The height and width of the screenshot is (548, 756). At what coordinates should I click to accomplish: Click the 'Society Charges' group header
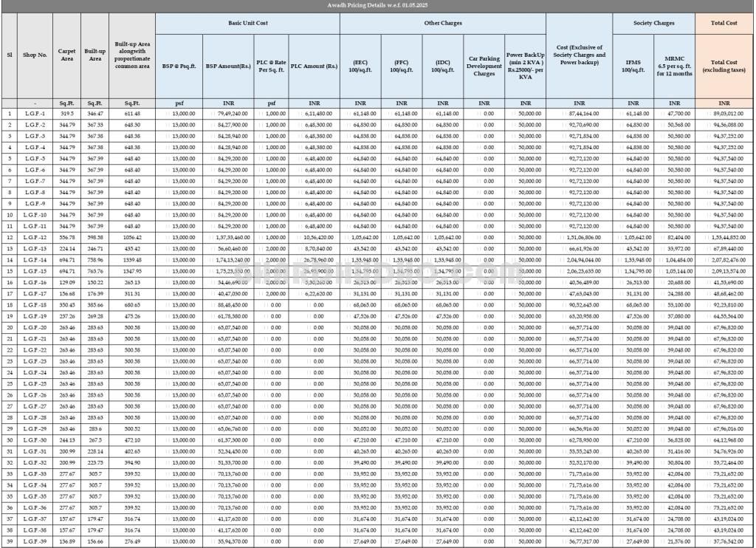click(x=654, y=23)
